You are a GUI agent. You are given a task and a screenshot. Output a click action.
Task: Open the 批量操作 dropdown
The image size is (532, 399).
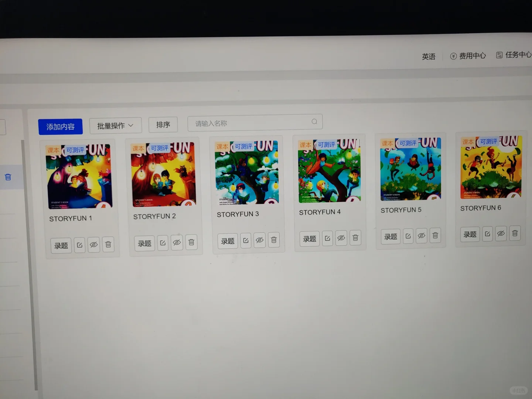[x=115, y=126]
